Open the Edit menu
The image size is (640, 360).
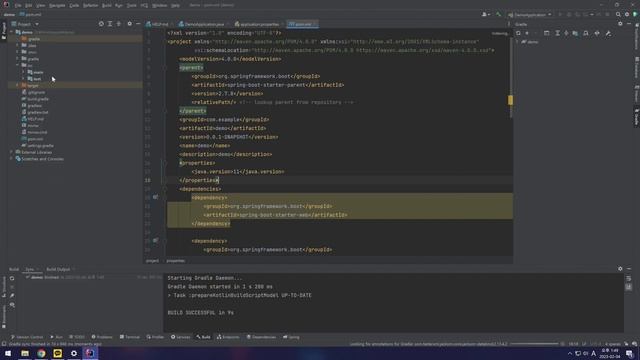(x=29, y=6)
